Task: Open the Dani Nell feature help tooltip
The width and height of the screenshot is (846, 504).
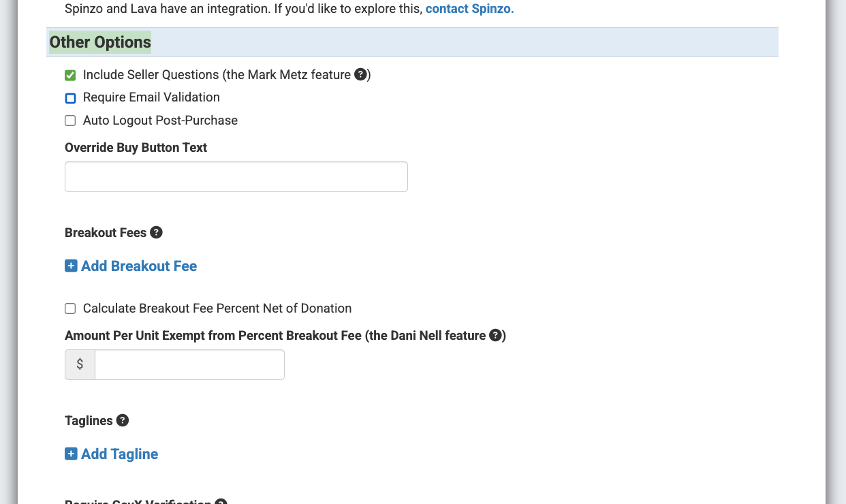Action: [496, 335]
